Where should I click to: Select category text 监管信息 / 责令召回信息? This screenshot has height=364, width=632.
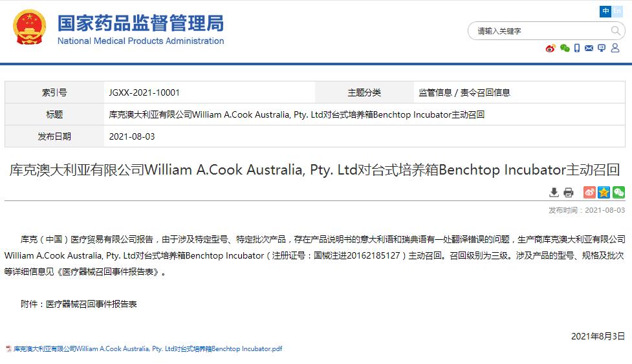[464, 92]
